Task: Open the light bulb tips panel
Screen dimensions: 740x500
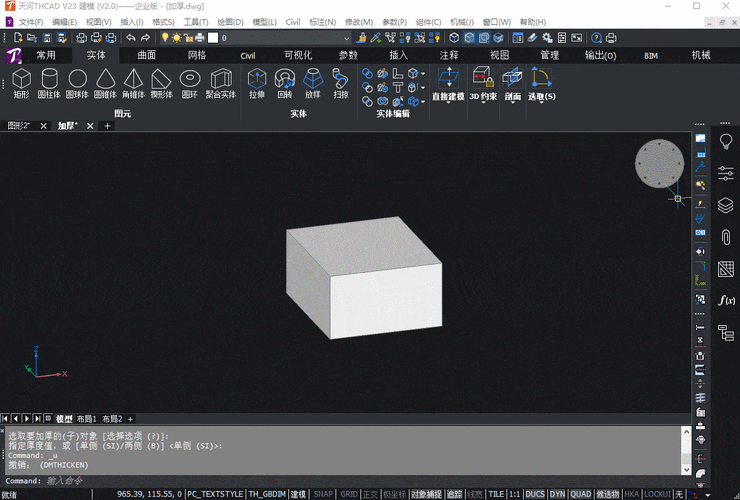Action: click(x=726, y=142)
